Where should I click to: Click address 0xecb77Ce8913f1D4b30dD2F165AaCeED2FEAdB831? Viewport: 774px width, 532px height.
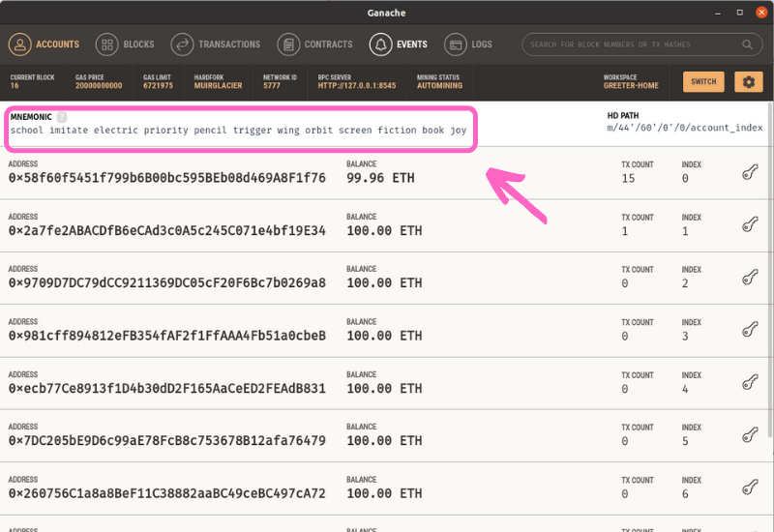166,389
